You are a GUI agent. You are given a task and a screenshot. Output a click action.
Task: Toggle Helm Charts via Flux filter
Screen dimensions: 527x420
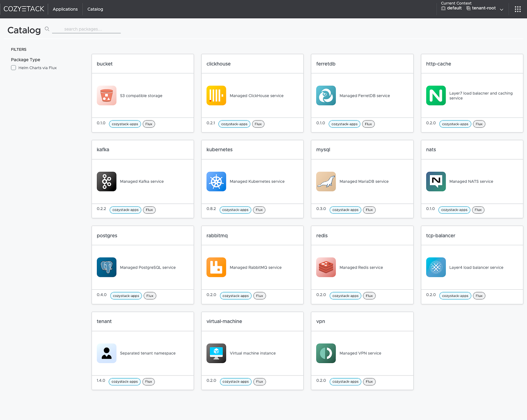14,68
